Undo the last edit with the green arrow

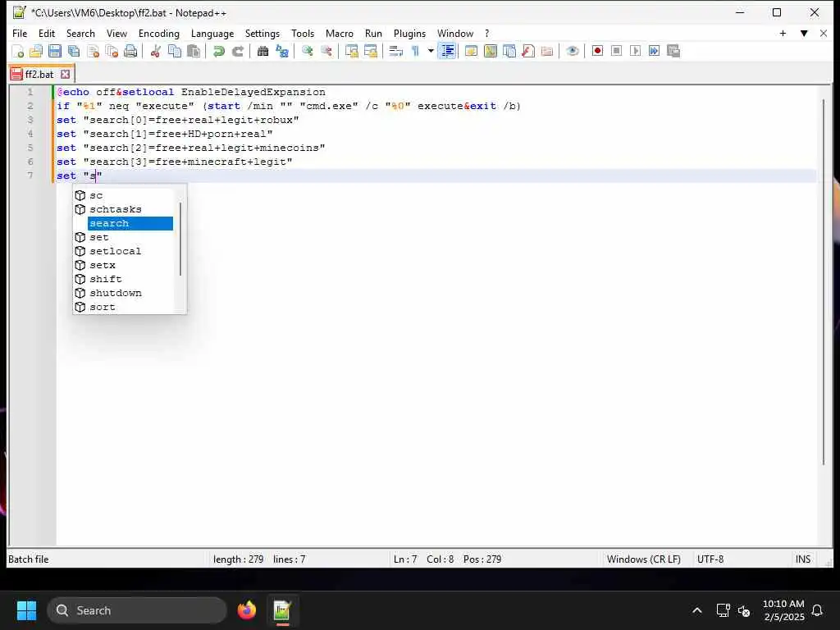point(218,52)
